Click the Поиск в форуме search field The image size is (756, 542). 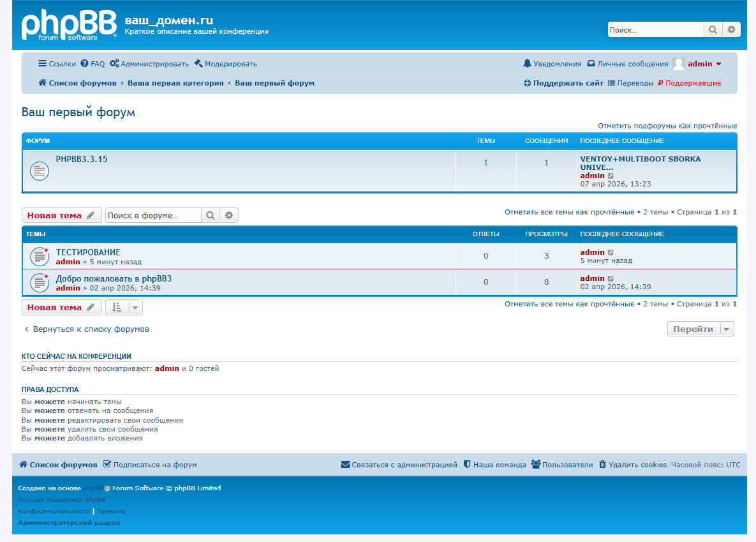153,216
